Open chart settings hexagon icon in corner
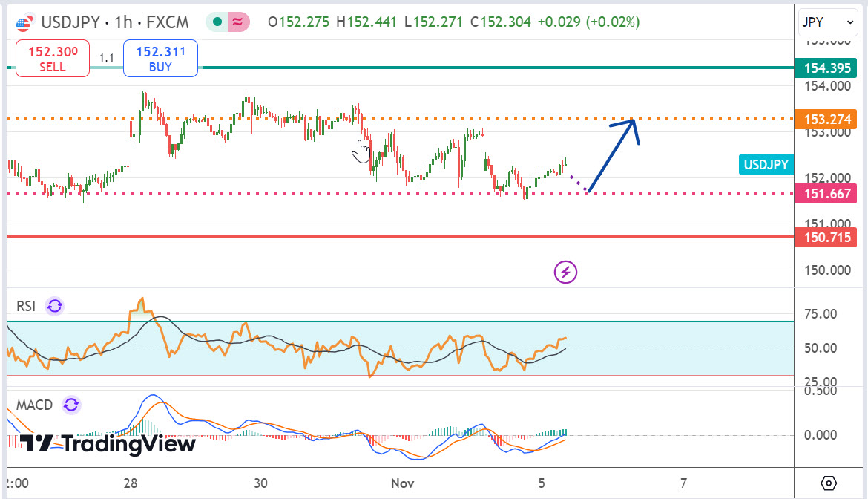 pyautogui.click(x=830, y=483)
